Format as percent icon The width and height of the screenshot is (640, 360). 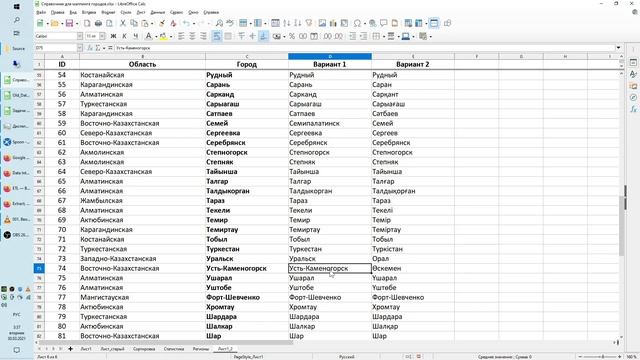292,36
